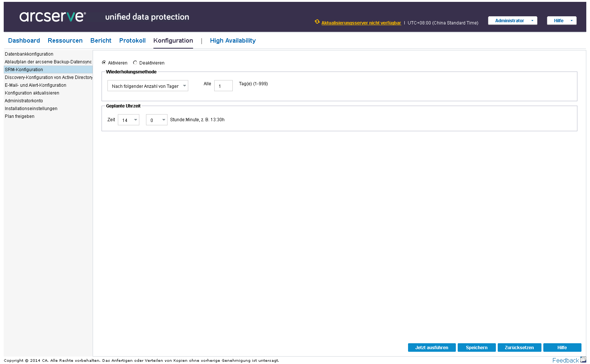The image size is (590, 364).
Task: Switch to the Konfiguration tab
Action: (x=173, y=40)
